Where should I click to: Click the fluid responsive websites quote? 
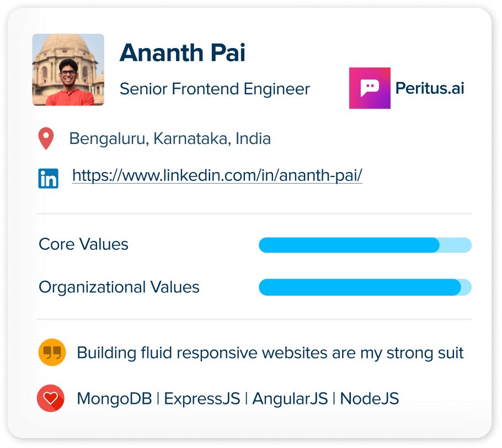[270, 353]
